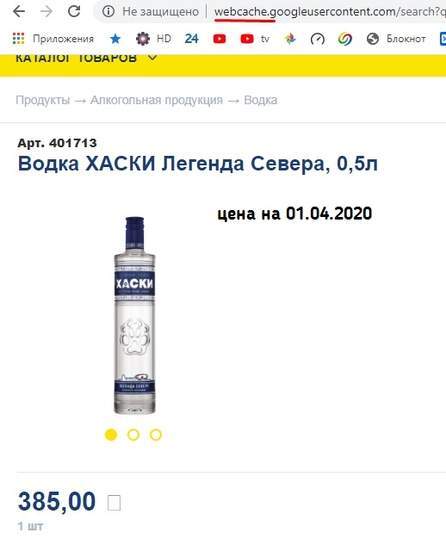This screenshot has height=545, width=446.
Task: Go to Алкогольная продукция breadcrumb link
Action: click(156, 100)
